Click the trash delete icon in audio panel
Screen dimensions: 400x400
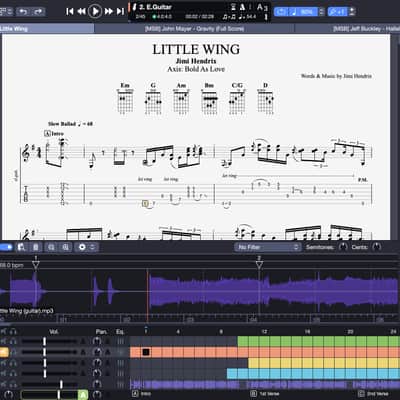(36, 247)
